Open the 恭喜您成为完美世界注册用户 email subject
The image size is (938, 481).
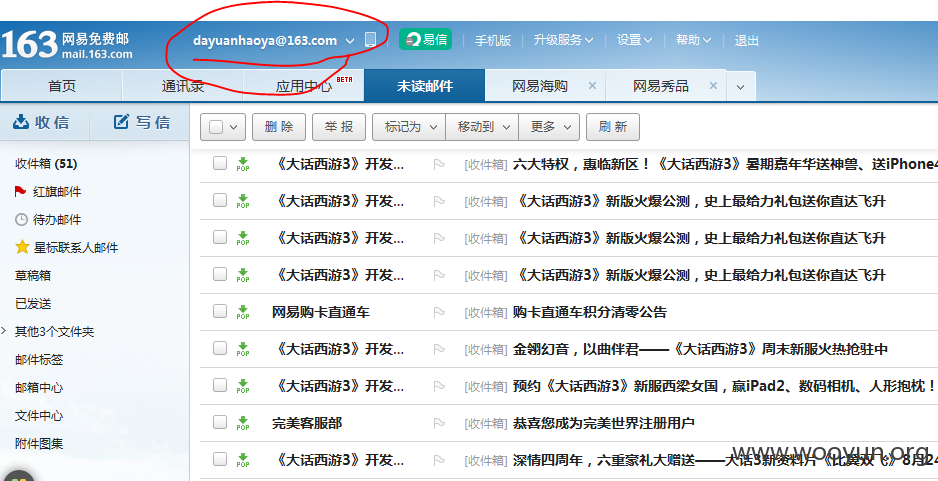point(603,423)
